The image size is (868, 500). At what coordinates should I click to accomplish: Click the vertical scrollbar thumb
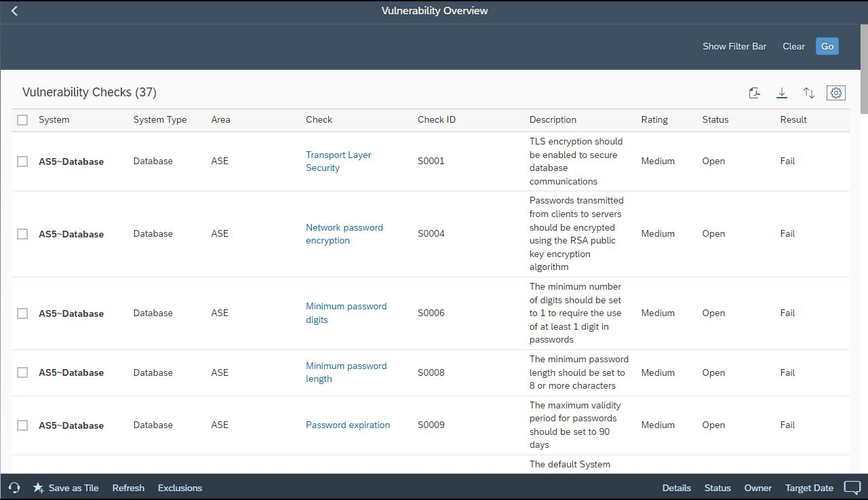[x=864, y=68]
